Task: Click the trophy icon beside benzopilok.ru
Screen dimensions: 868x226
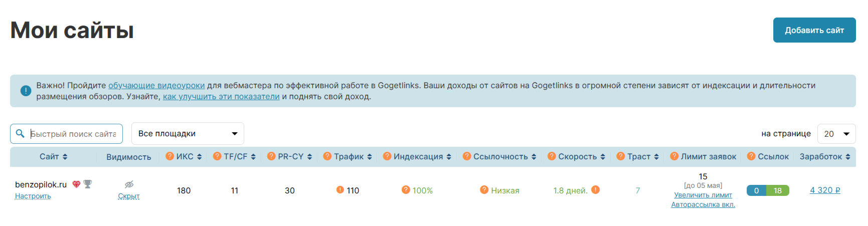Action: click(88, 184)
